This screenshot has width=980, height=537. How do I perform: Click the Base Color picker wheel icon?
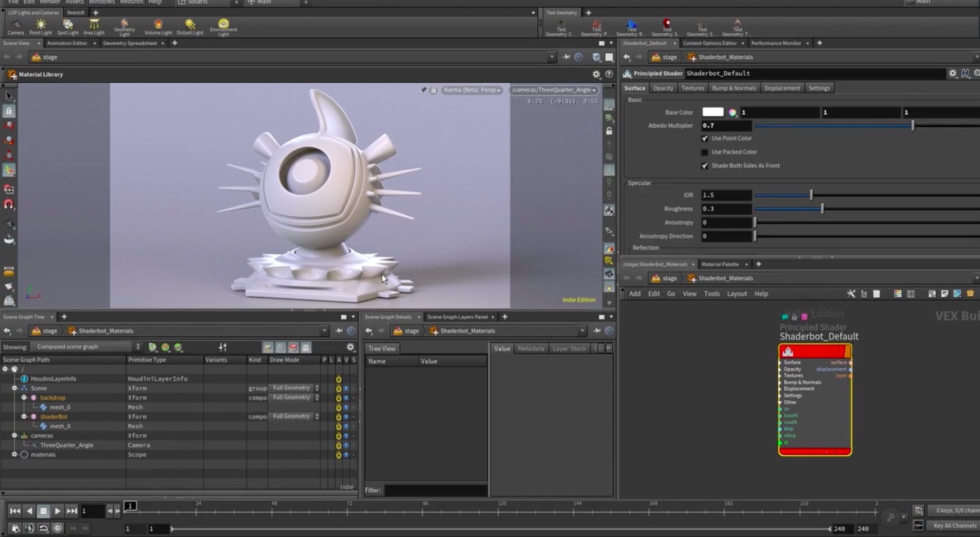pos(732,112)
